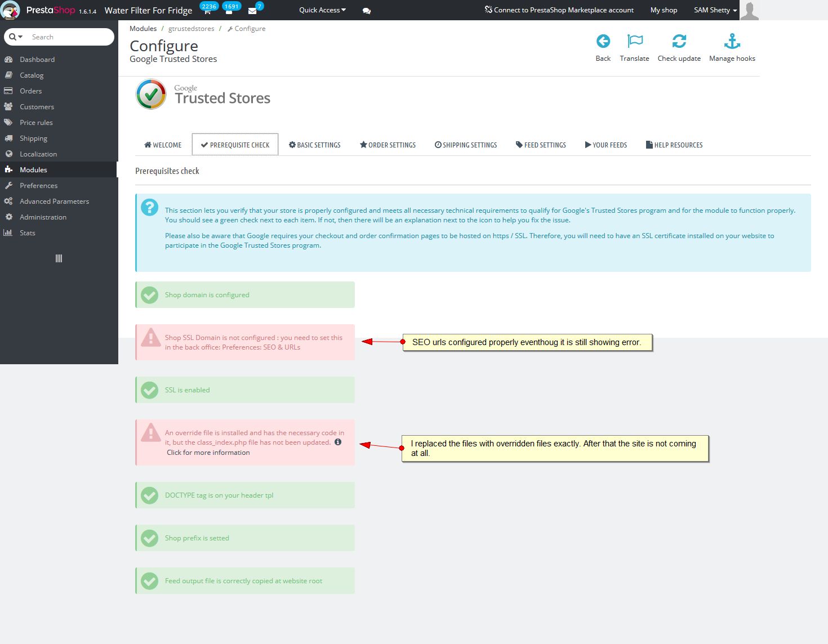Open the Feed Settings tab
Viewport: 828px width, 644px height.
click(541, 145)
